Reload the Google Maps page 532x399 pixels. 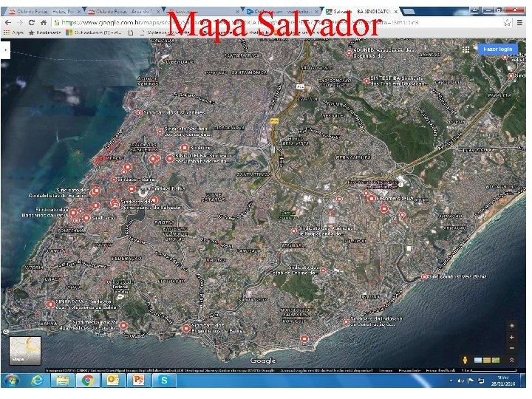[x=32, y=23]
